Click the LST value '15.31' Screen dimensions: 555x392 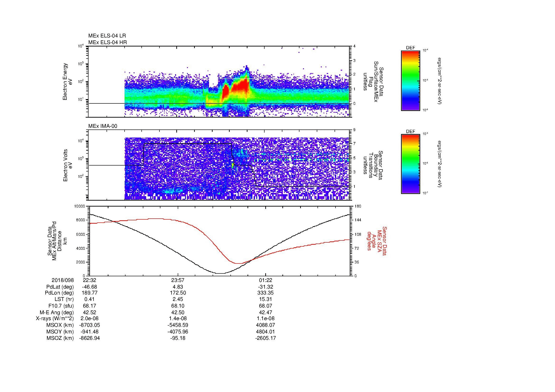pos(266,300)
